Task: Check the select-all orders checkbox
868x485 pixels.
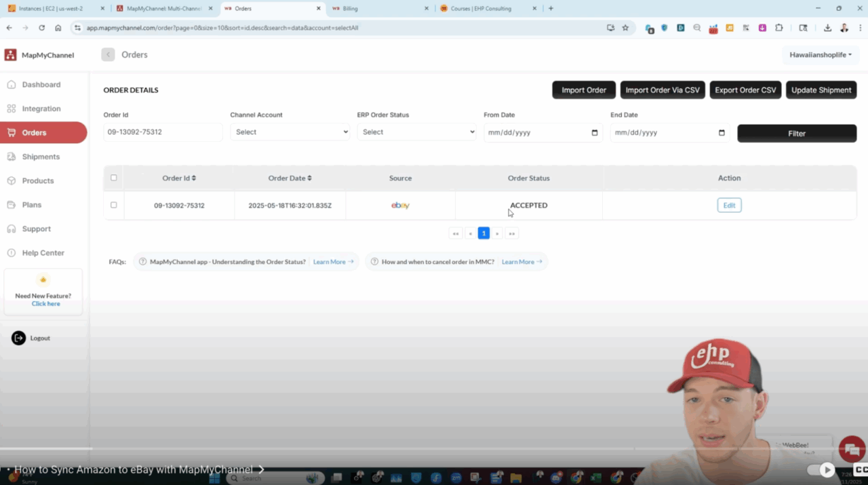Action: point(114,178)
